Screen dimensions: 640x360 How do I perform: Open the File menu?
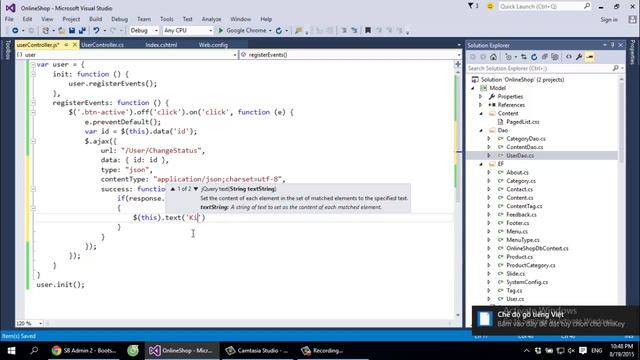pyautogui.click(x=9, y=19)
